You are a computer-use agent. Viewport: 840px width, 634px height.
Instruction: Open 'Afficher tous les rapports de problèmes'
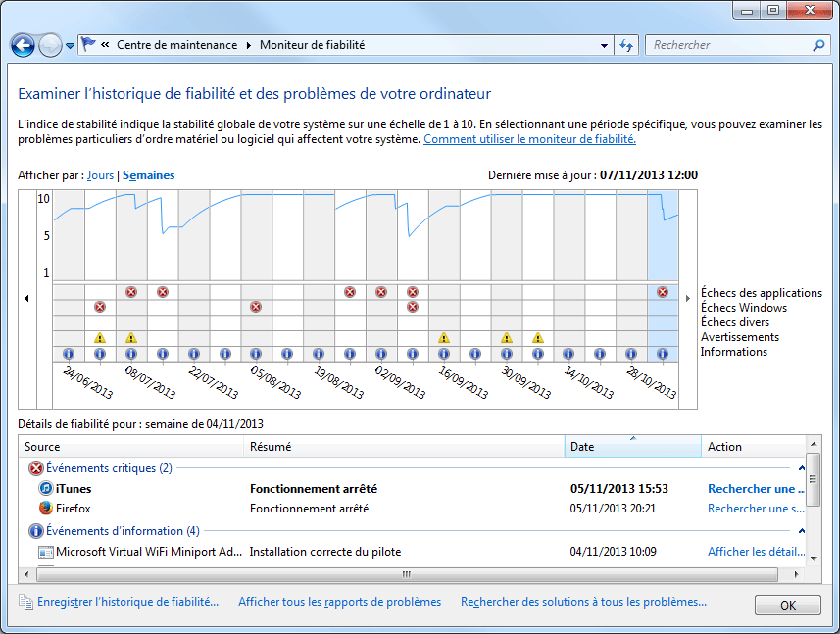[340, 602]
